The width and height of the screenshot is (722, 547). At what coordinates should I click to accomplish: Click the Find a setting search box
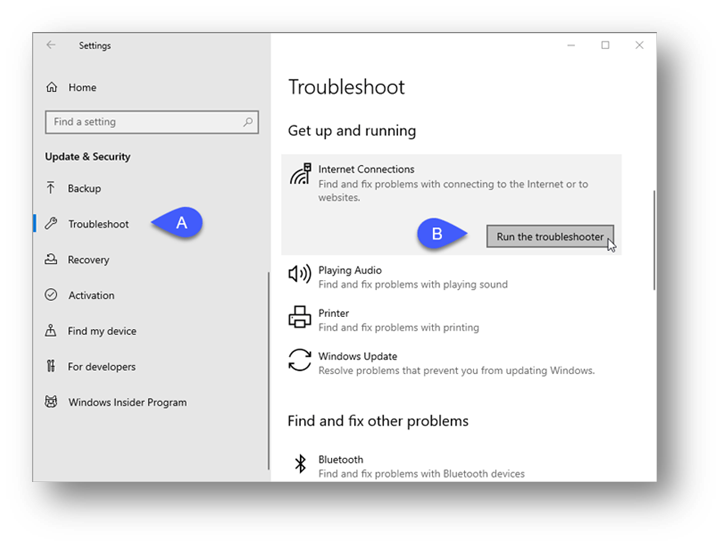point(152,122)
